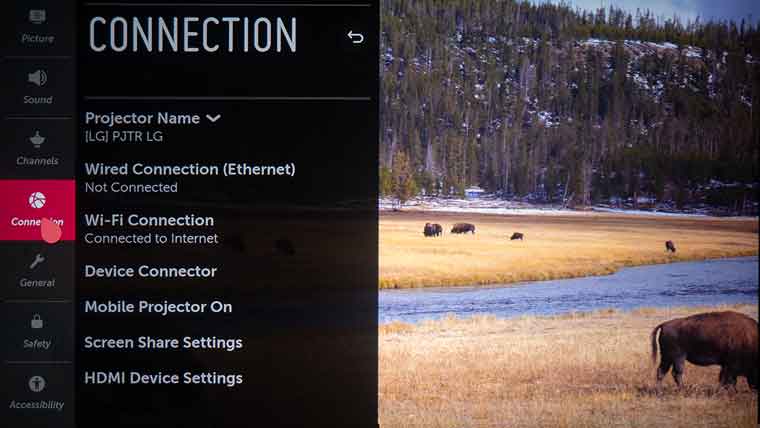The image size is (760, 428).
Task: Click the Projector Name label
Action: (x=142, y=118)
